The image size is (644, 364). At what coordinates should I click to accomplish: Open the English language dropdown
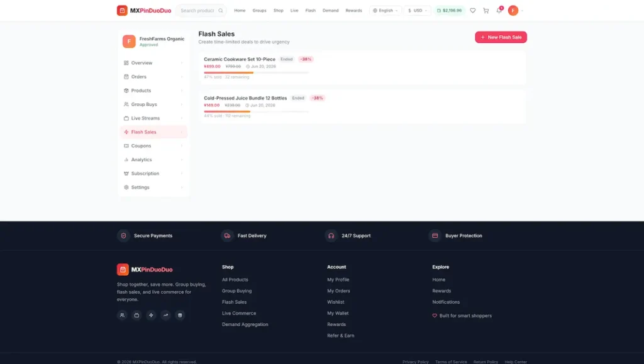pyautogui.click(x=386, y=11)
